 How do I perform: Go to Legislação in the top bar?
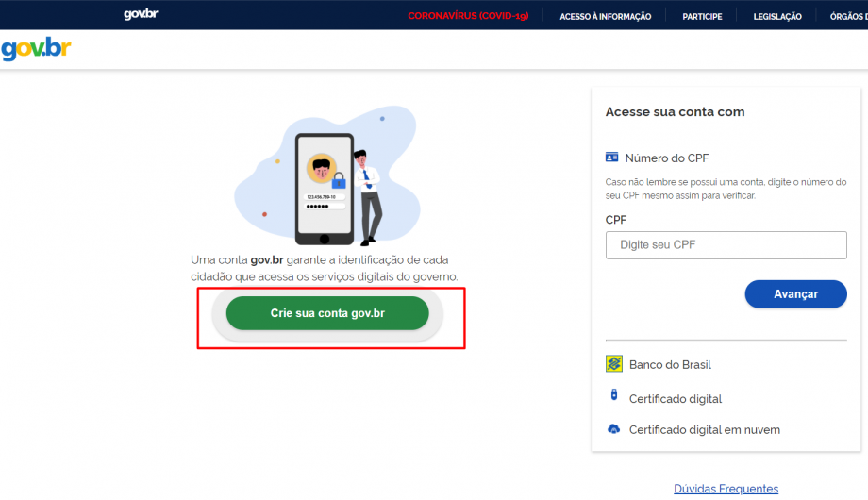777,16
